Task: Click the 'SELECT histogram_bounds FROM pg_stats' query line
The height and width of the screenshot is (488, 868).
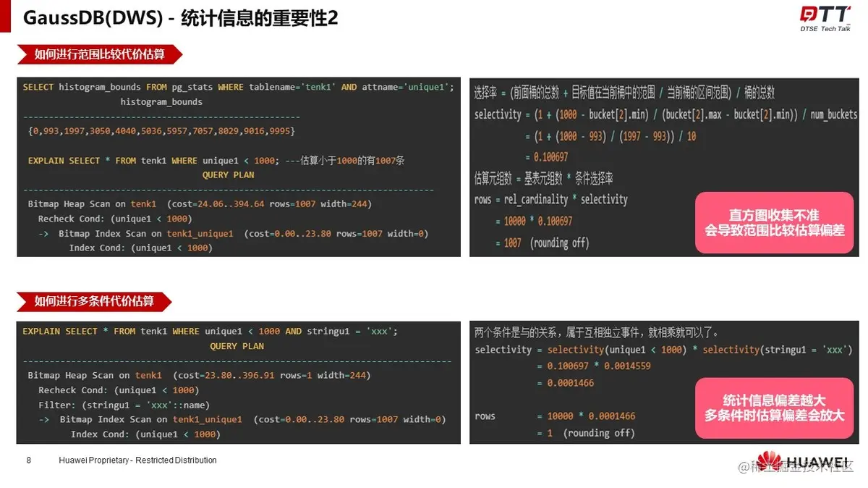Action: tap(238, 87)
